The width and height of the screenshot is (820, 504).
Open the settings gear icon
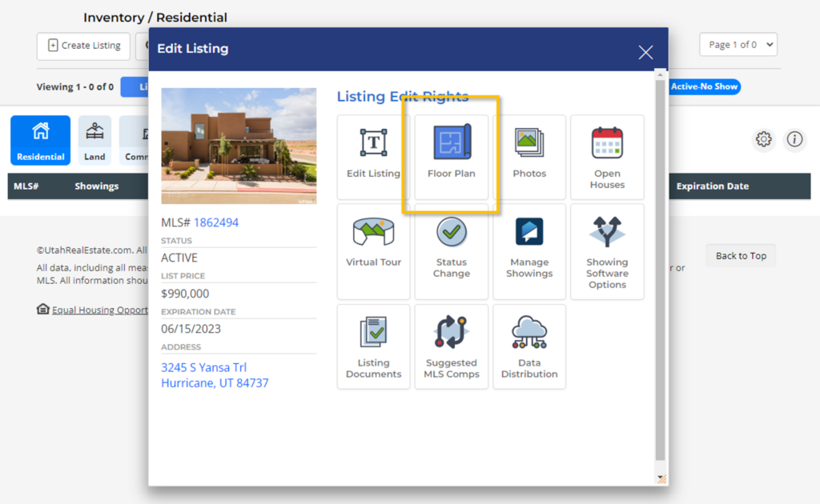click(764, 139)
